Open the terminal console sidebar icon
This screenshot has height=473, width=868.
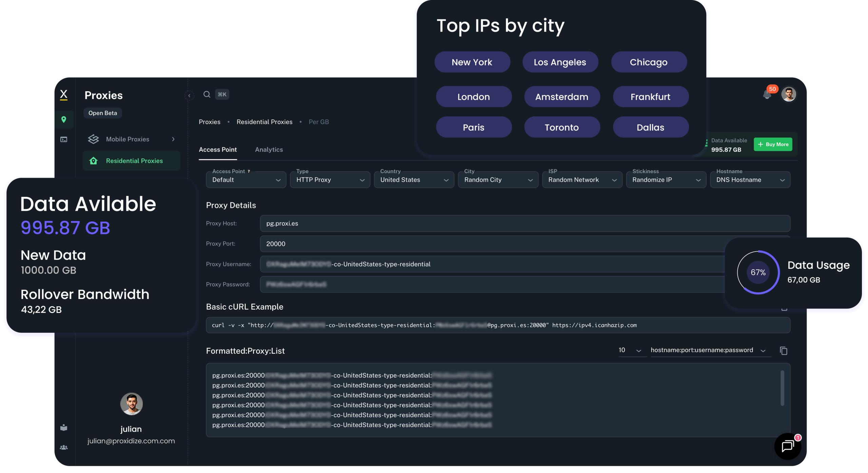tap(64, 139)
